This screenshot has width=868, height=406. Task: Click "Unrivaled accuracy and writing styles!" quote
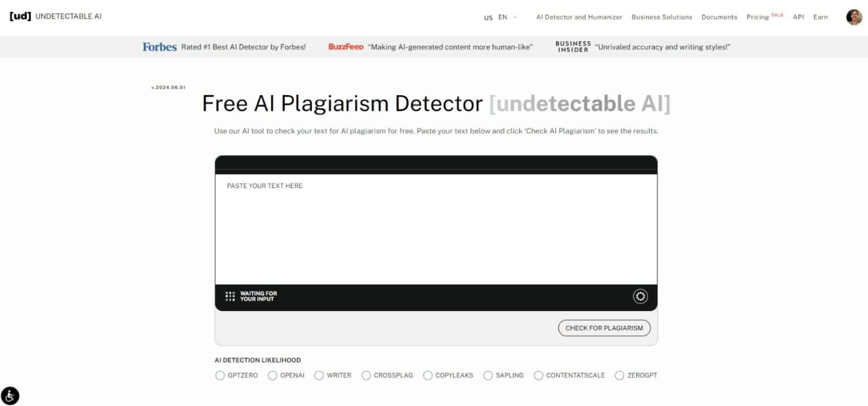tap(663, 47)
